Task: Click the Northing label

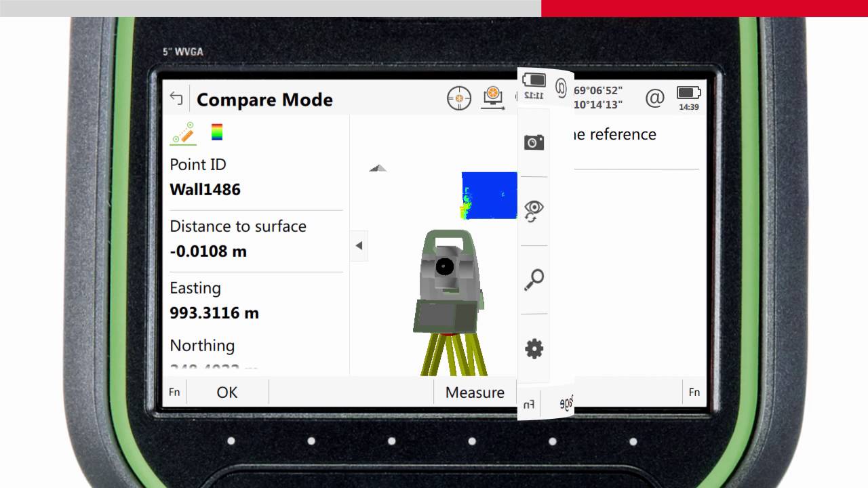Action: pos(202,345)
